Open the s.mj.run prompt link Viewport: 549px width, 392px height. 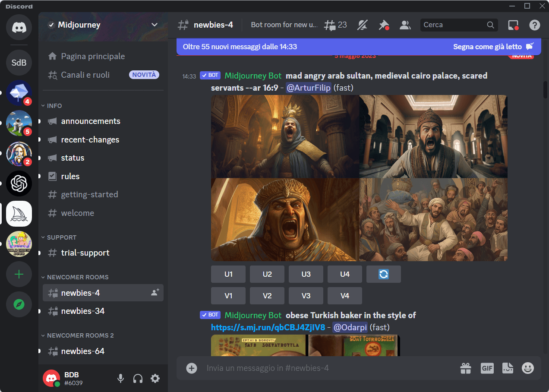coord(268,327)
